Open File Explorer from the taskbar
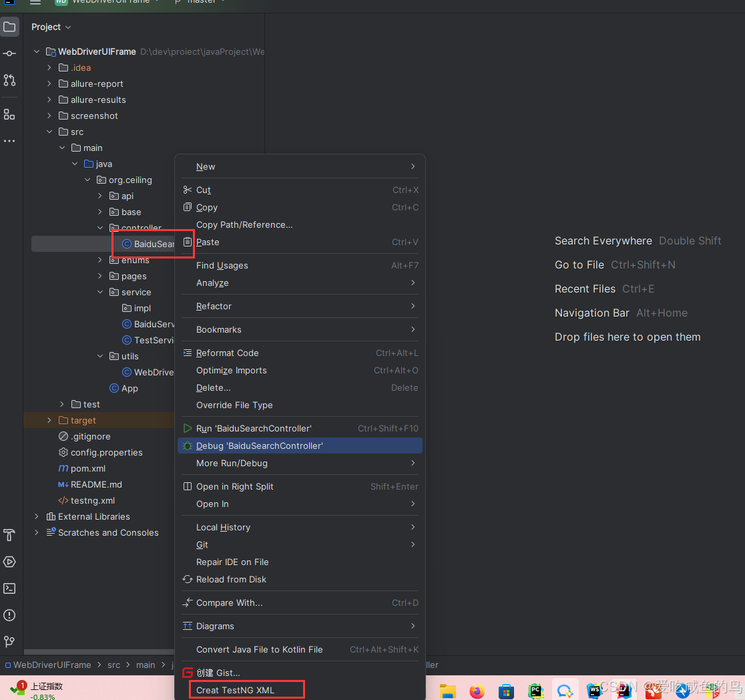This screenshot has height=700, width=745. (447, 691)
